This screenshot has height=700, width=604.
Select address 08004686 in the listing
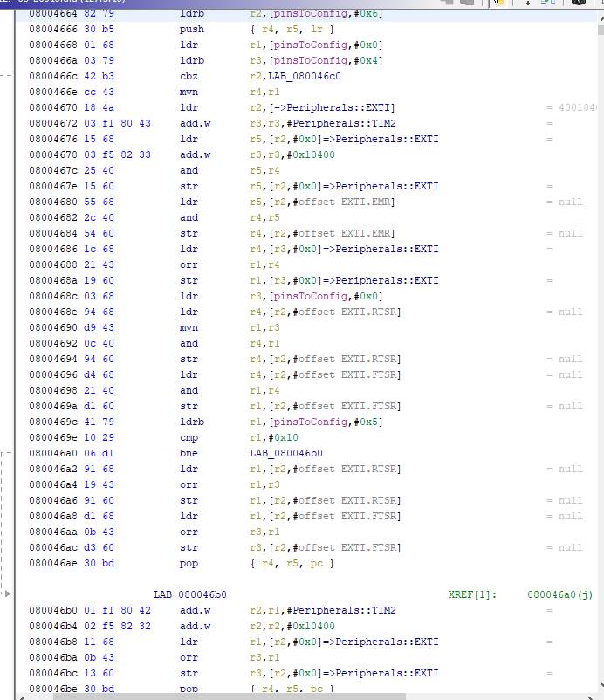(53, 249)
